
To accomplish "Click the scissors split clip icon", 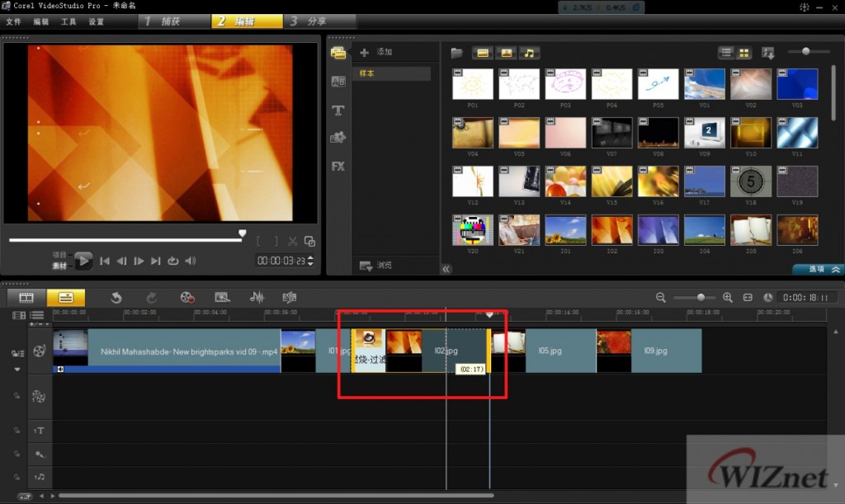I will pos(292,242).
